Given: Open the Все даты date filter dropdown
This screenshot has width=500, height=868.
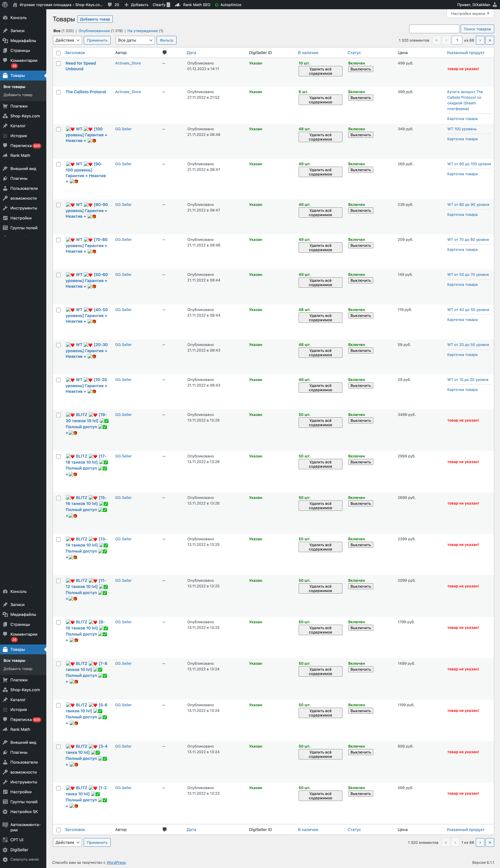Looking at the screenshot, I should click(x=135, y=40).
